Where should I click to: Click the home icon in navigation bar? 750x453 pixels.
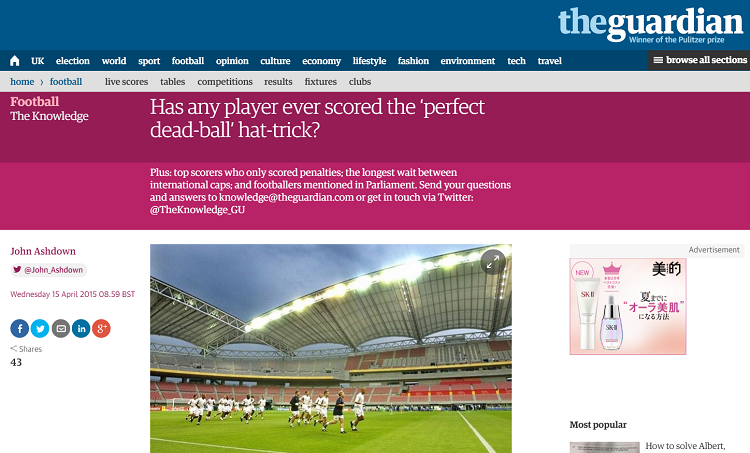coord(15,61)
